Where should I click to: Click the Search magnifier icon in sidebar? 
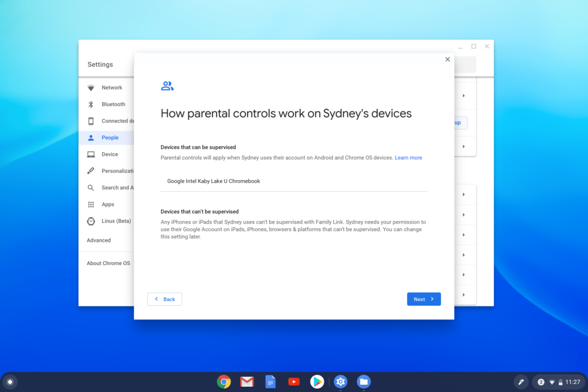tap(91, 188)
